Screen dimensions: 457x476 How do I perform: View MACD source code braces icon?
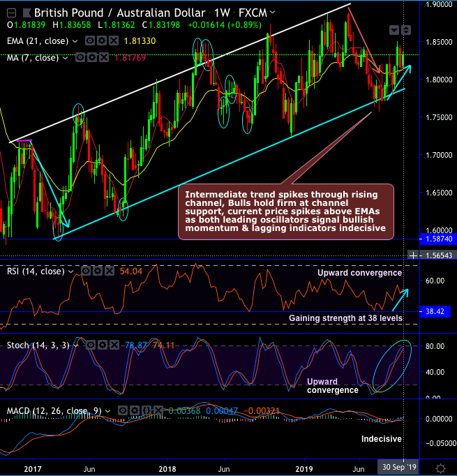(147, 410)
